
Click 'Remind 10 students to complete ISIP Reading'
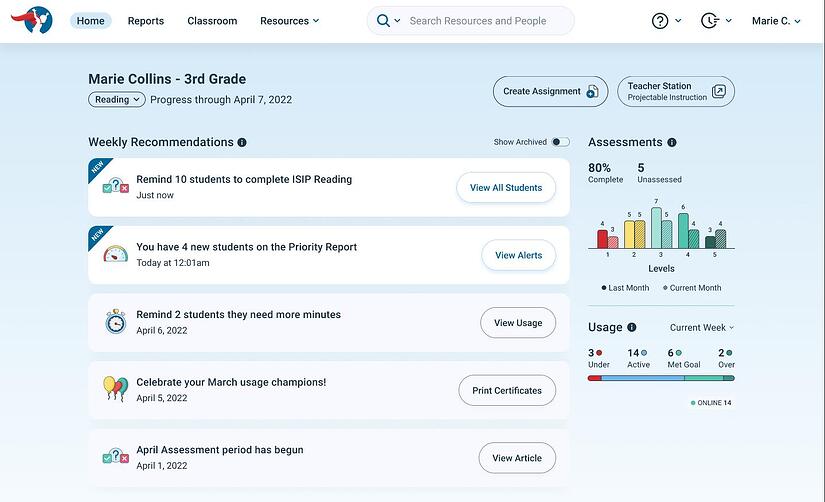click(x=244, y=179)
